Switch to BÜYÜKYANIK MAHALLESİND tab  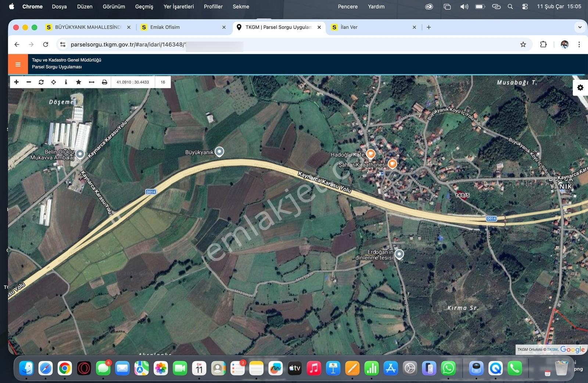click(88, 27)
